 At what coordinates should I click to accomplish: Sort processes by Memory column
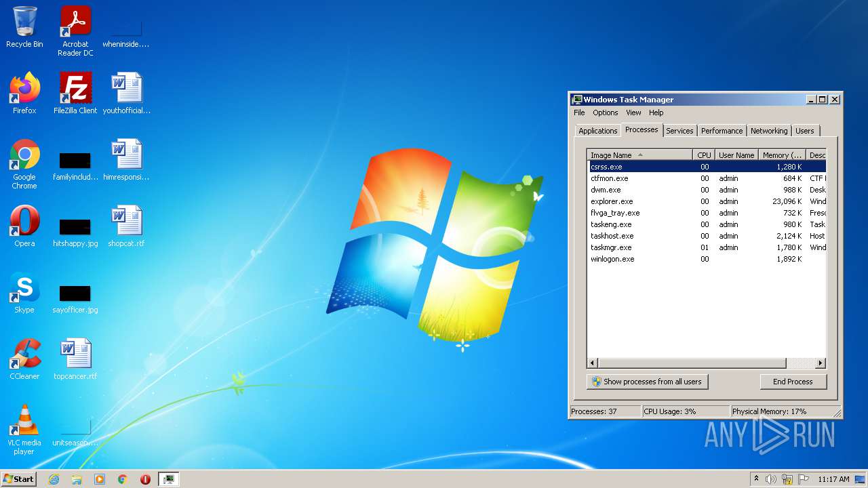(782, 155)
